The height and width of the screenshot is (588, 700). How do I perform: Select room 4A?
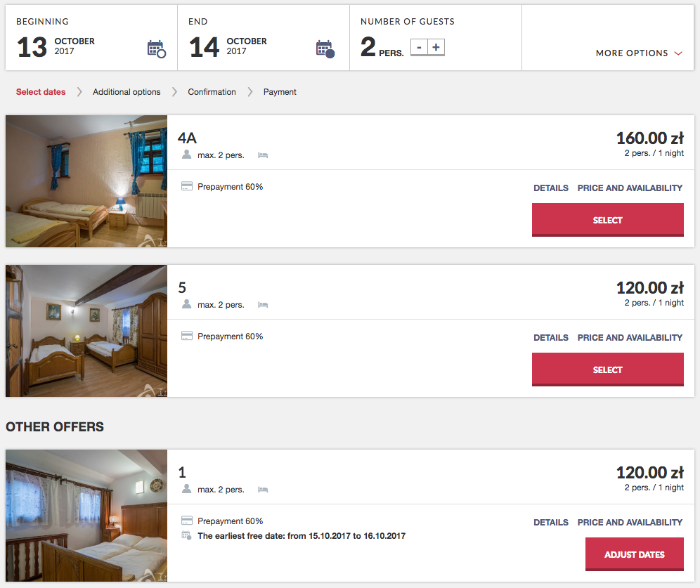click(607, 220)
